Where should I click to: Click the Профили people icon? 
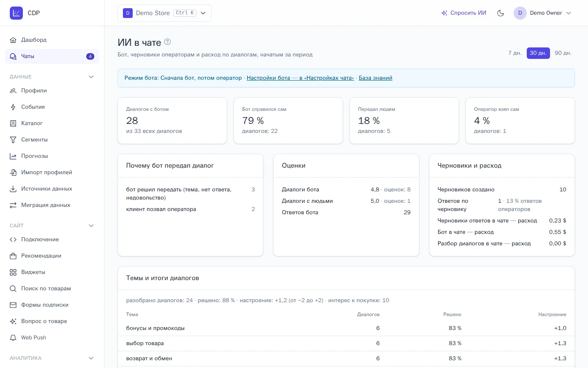(x=13, y=91)
